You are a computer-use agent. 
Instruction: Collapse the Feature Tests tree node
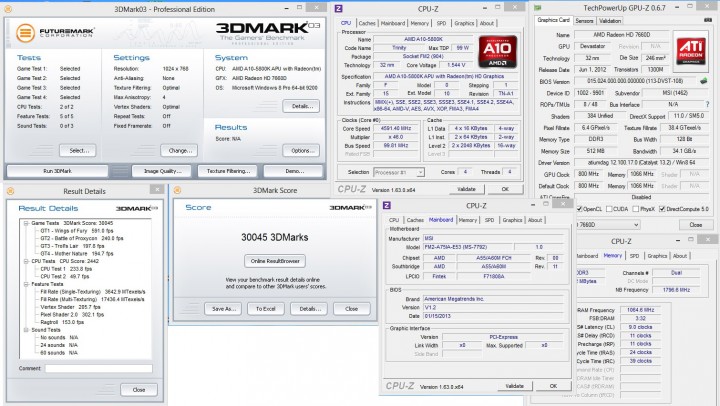pyautogui.click(x=26, y=284)
